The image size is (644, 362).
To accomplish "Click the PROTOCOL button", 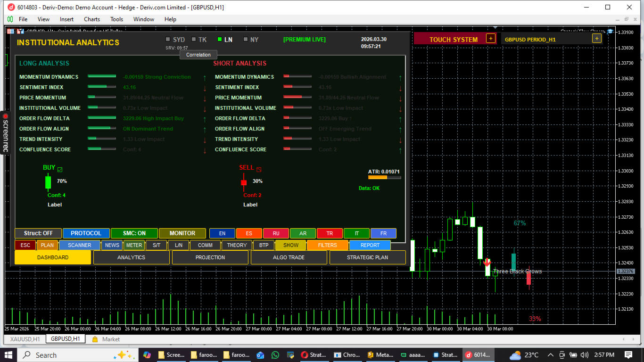I will [x=86, y=233].
